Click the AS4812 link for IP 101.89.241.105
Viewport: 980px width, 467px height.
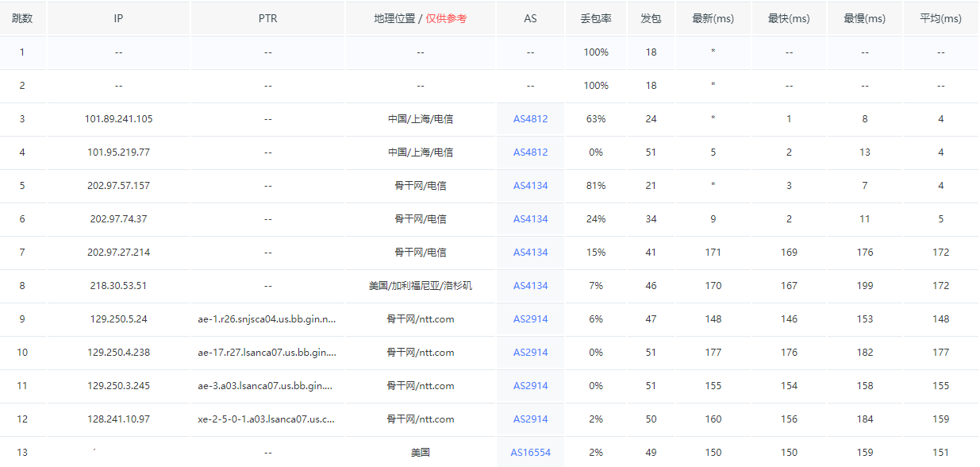[530, 119]
